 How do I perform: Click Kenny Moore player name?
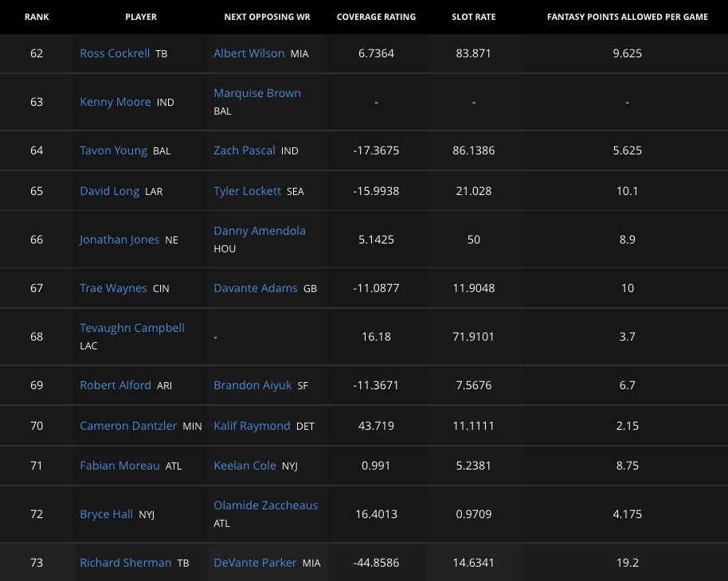tap(115, 102)
